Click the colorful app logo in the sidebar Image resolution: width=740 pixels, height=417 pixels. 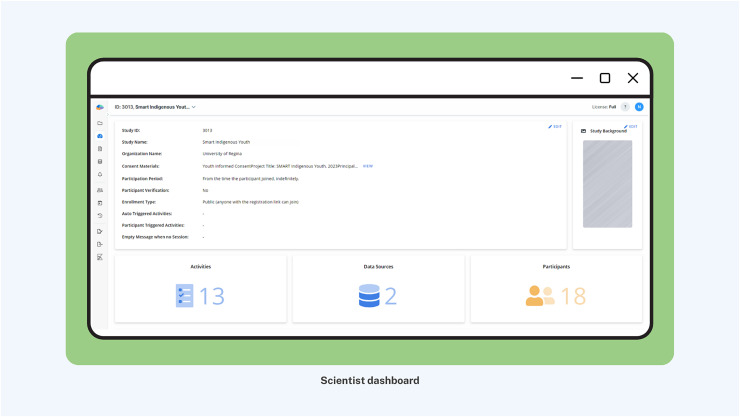[100, 107]
